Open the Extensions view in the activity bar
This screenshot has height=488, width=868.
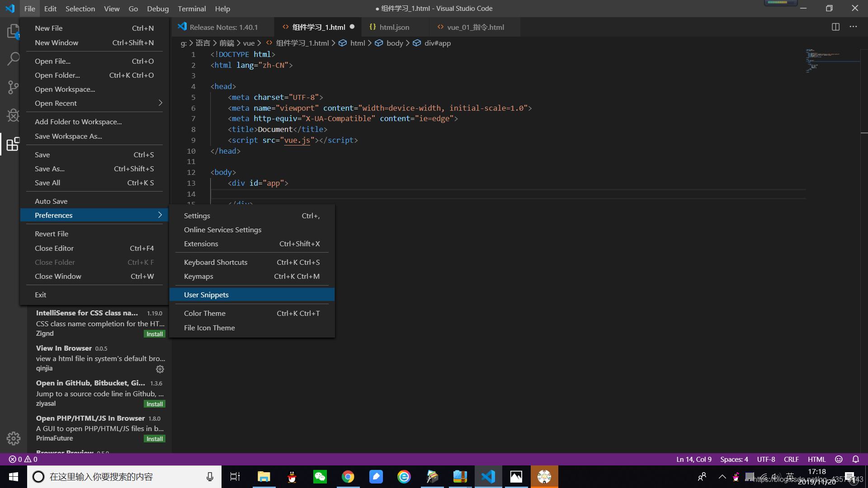pos(13,144)
